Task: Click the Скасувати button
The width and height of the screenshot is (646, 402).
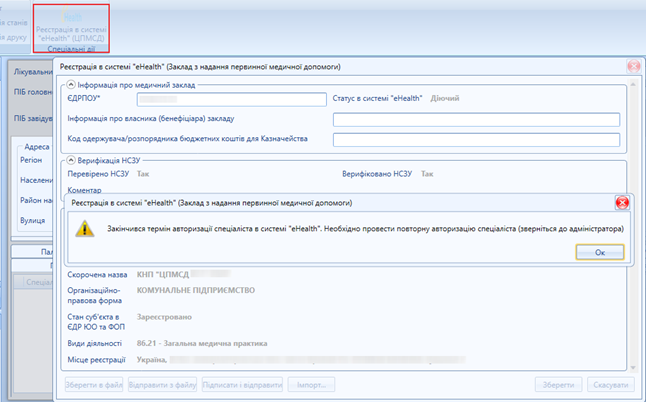Action: pyautogui.click(x=611, y=385)
